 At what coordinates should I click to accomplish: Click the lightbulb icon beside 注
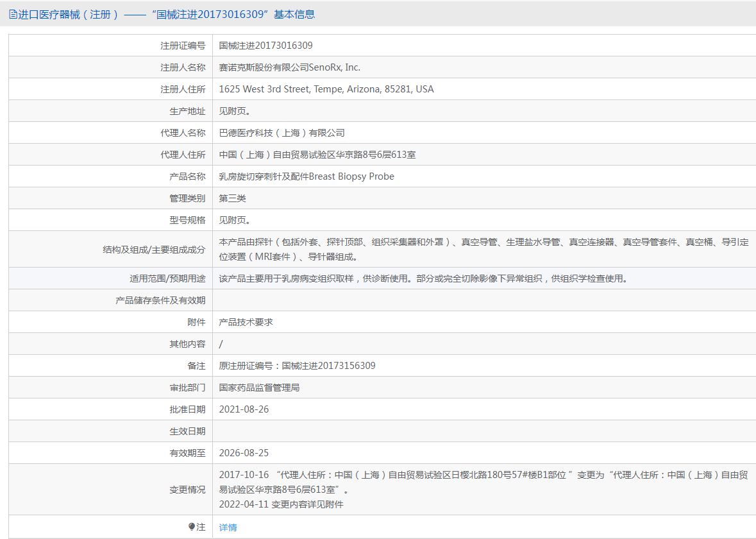tap(192, 527)
